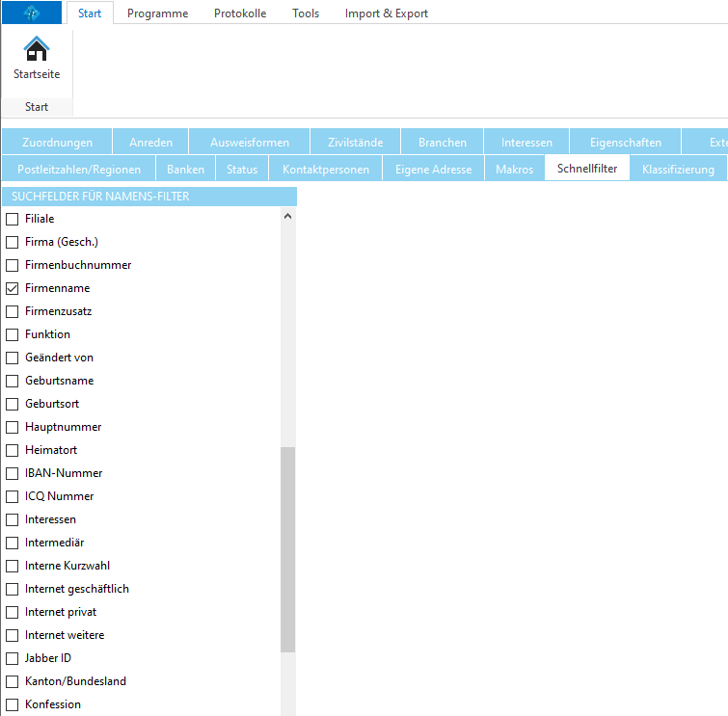
Task: Enable the IBAN-Nummer checkbox
Action: pos(13,473)
